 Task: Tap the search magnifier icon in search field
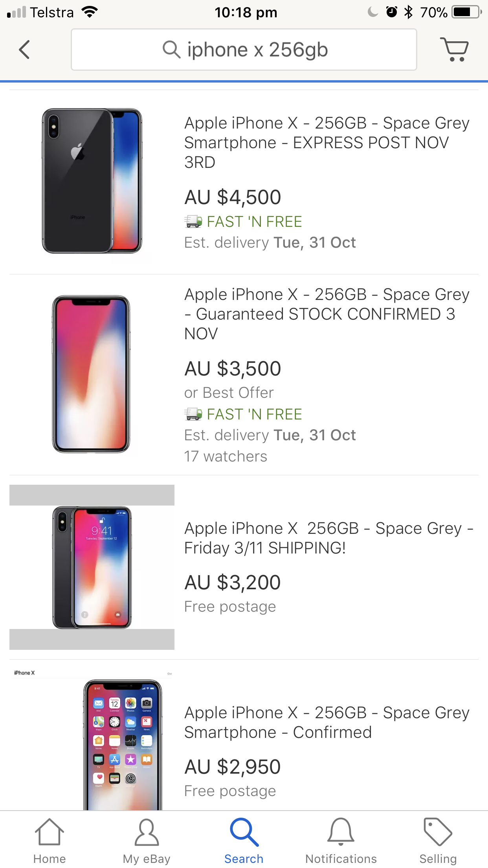coord(171,50)
